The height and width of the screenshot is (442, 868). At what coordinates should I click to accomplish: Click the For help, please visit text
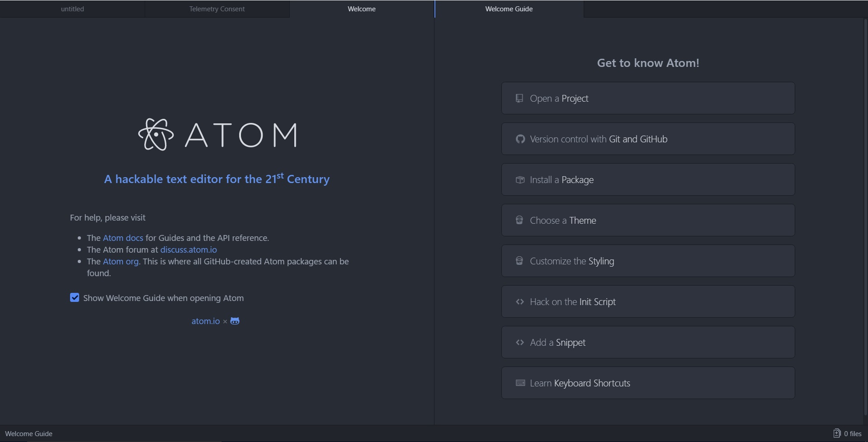(108, 217)
